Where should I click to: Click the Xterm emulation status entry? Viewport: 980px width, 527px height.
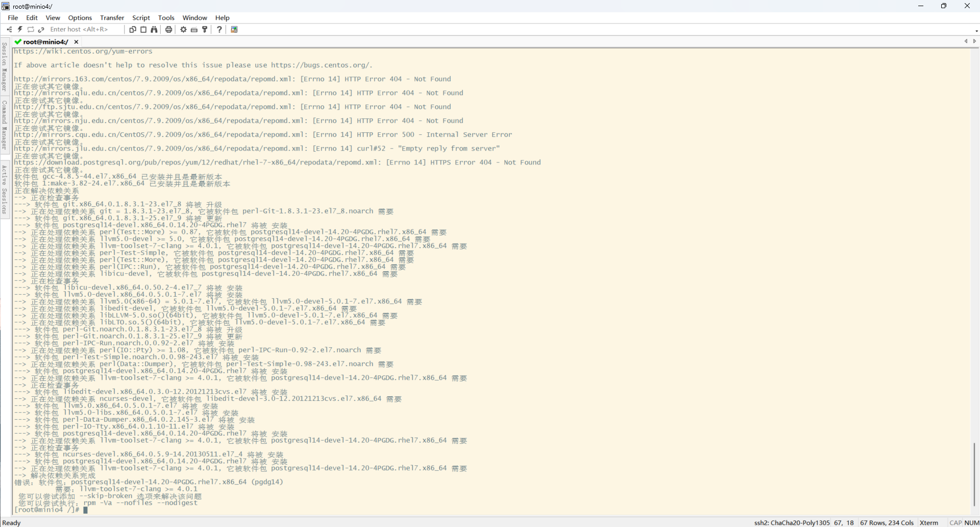(x=929, y=522)
